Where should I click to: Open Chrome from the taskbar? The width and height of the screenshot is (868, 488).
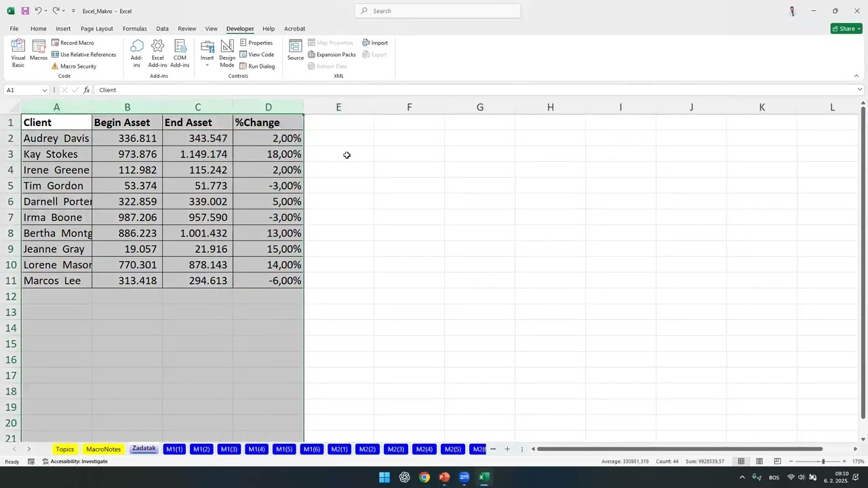click(x=425, y=477)
